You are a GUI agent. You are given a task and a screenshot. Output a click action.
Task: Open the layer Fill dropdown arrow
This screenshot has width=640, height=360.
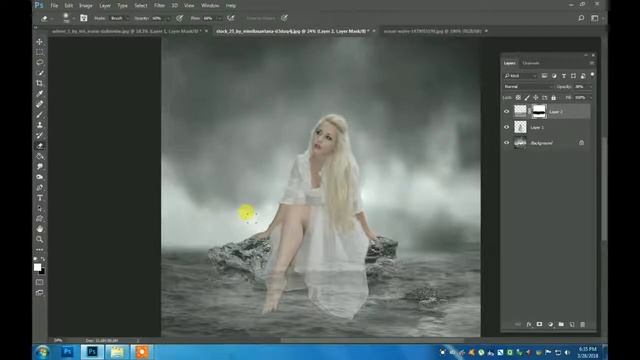pyautogui.click(x=590, y=98)
